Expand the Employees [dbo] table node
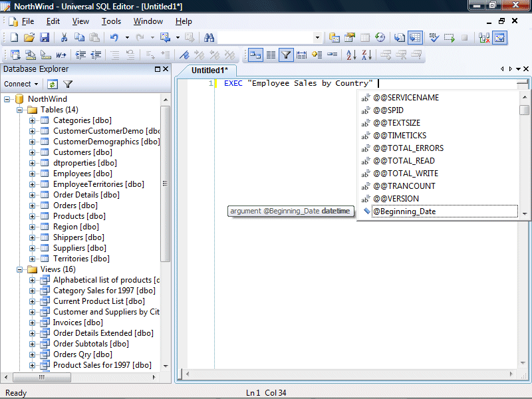This screenshot has height=399, width=532. pyautogui.click(x=32, y=174)
